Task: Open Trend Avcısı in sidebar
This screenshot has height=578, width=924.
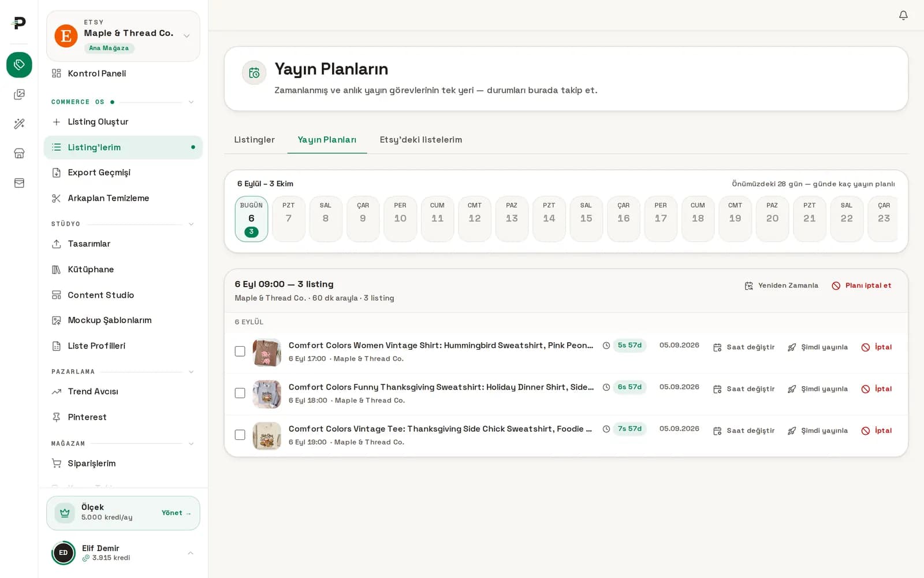Action: click(x=123, y=391)
